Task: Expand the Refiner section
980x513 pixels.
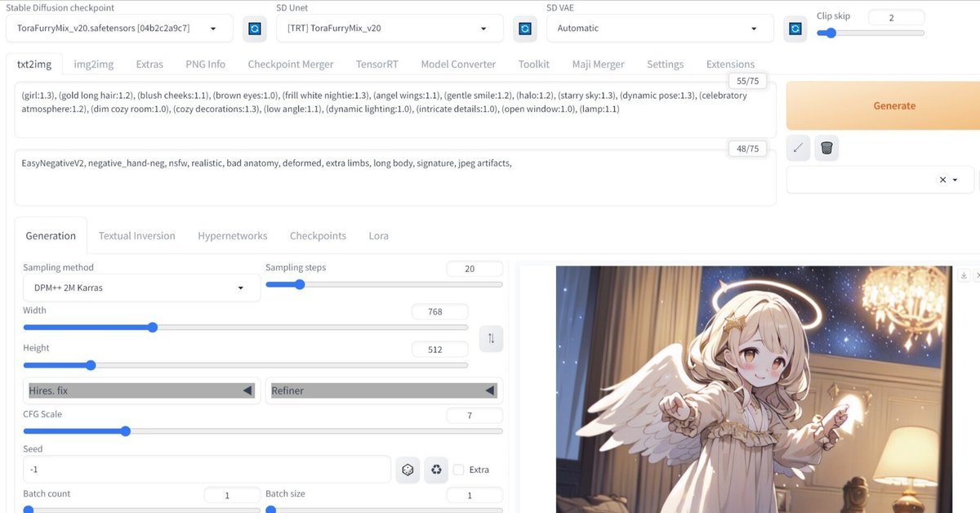Action: tap(384, 390)
